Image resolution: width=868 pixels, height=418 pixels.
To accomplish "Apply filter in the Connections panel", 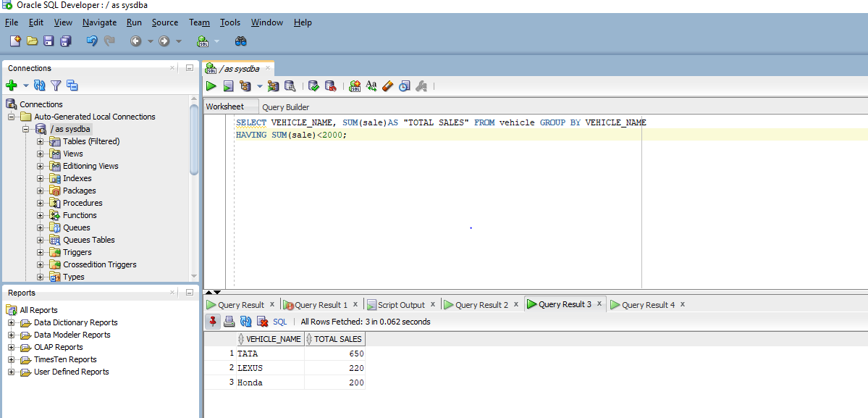I will pos(56,85).
